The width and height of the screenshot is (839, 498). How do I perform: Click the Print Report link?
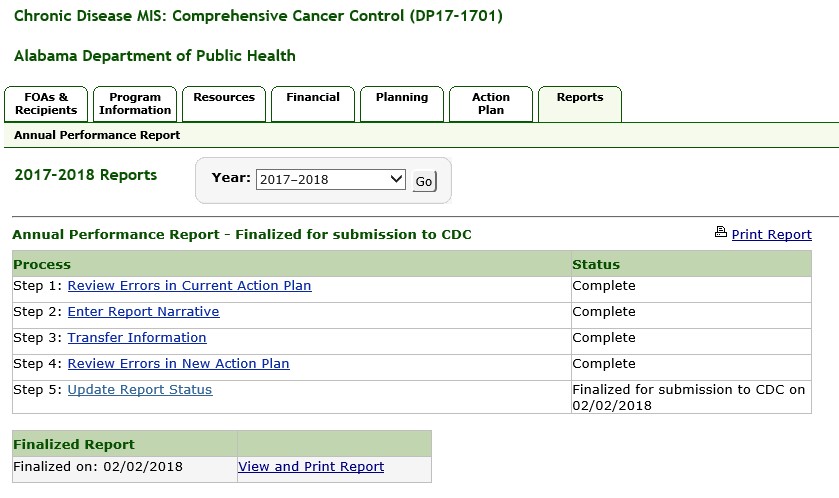(771, 235)
